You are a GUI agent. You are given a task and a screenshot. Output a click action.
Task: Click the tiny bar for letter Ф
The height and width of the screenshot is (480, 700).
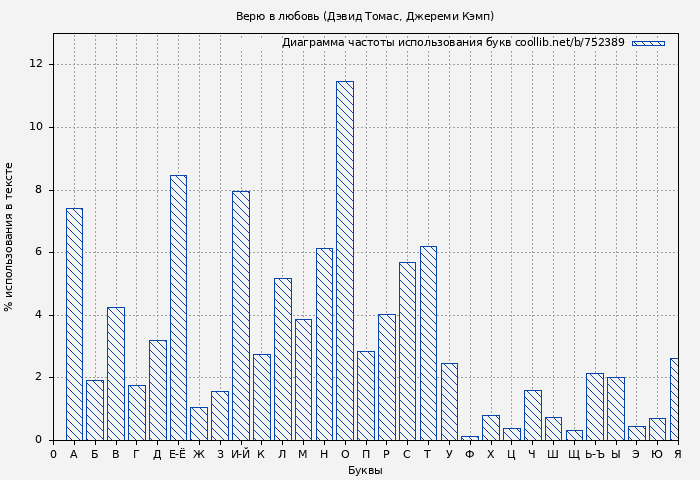470,437
